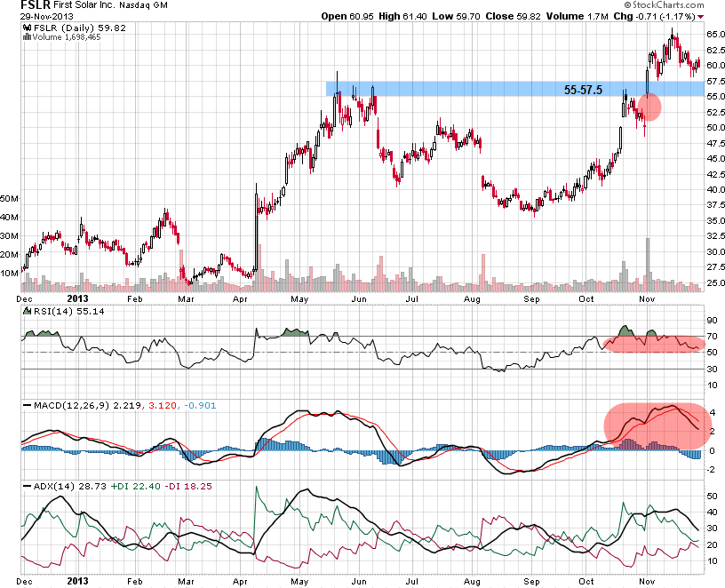Click the Close 59.82 value in header
The image size is (725, 588).
click(x=513, y=16)
